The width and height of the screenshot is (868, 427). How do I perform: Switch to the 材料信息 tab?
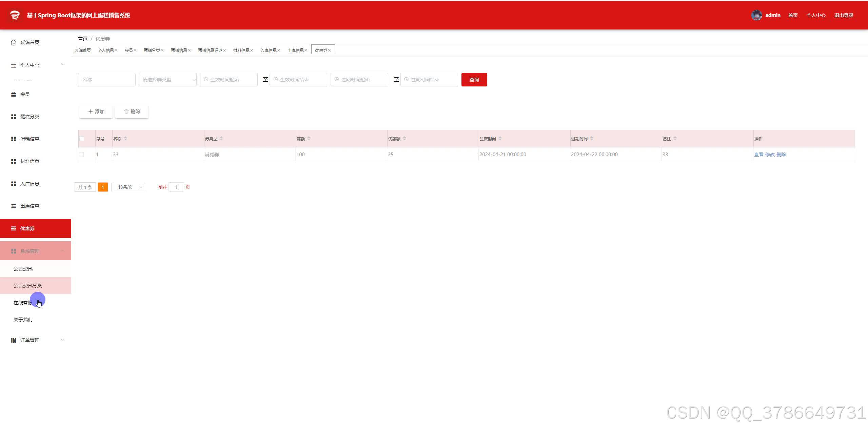(241, 50)
